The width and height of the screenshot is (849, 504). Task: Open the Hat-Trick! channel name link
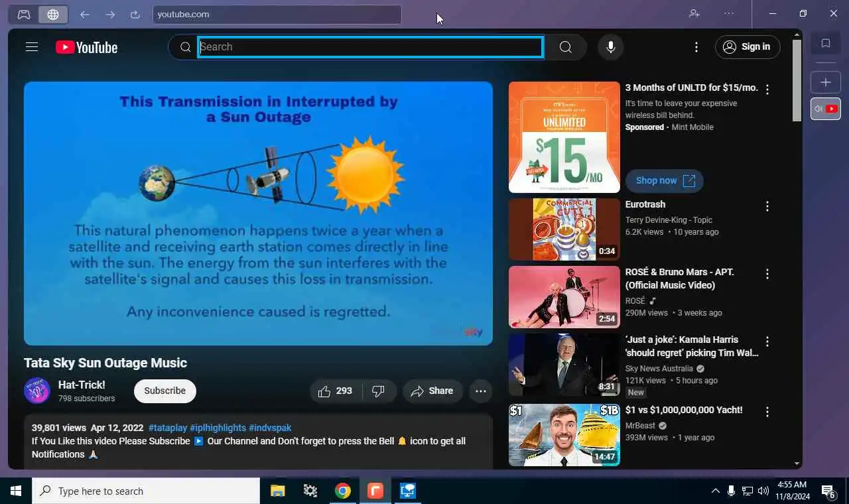82,385
